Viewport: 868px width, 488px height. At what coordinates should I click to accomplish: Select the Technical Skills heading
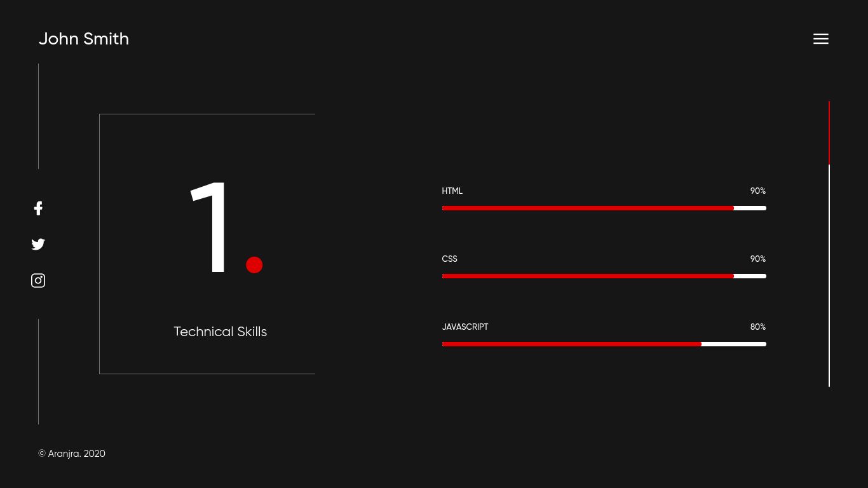point(220,332)
